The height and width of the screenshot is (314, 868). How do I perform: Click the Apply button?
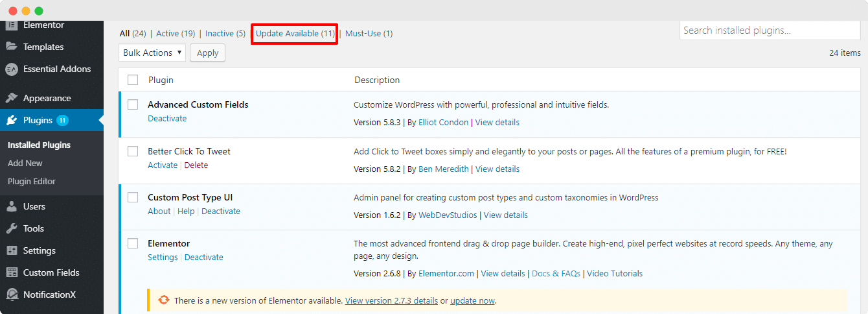(x=207, y=53)
